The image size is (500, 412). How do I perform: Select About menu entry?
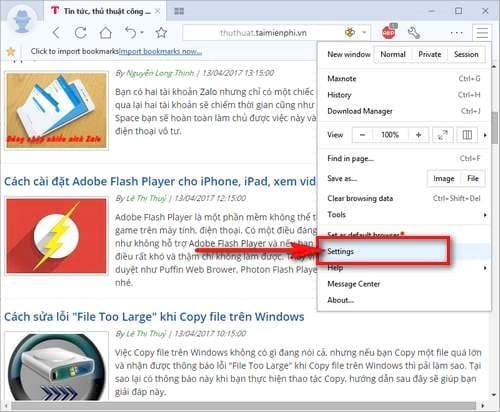pyautogui.click(x=404, y=300)
